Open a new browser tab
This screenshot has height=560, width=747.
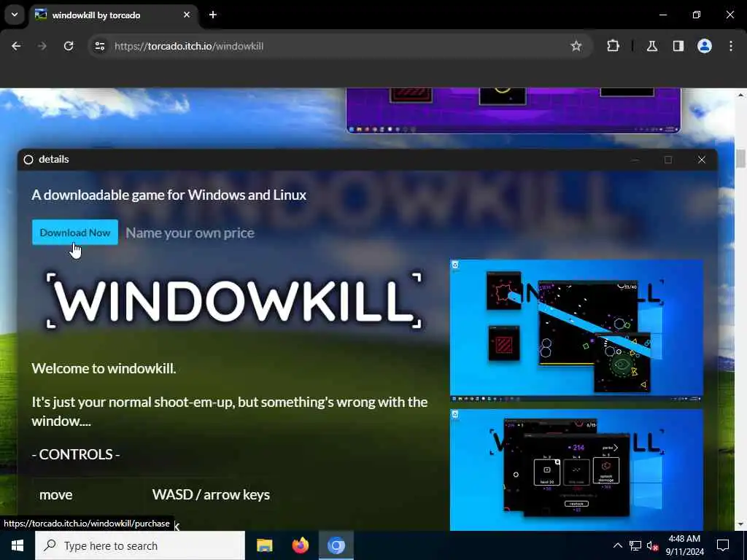213,15
